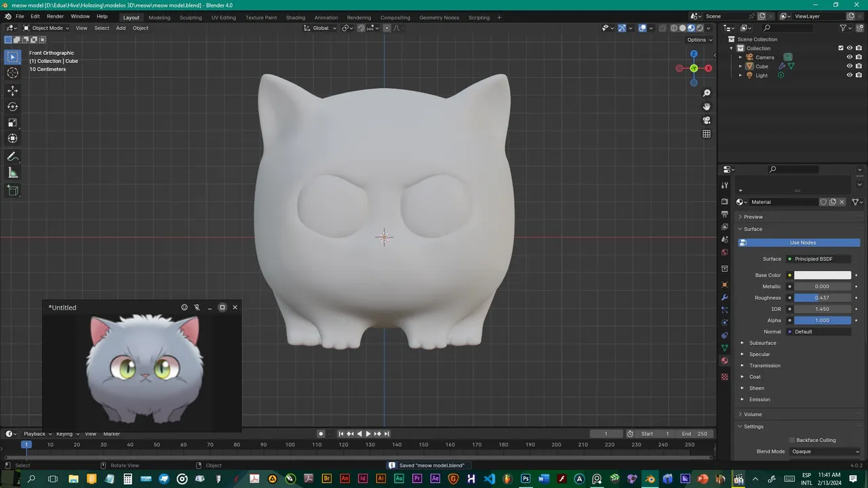This screenshot has width=868, height=488.
Task: Switch to solid viewport shading
Action: [x=683, y=28]
